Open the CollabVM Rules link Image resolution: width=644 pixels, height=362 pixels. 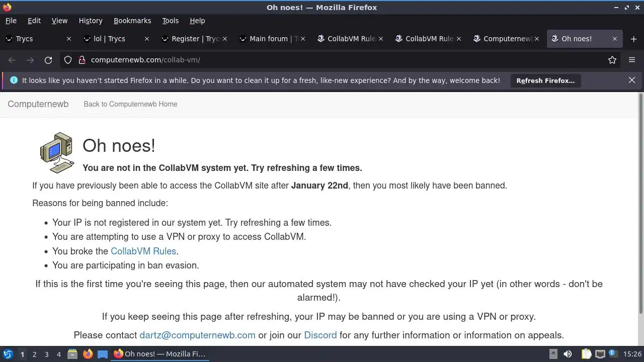[143, 251]
